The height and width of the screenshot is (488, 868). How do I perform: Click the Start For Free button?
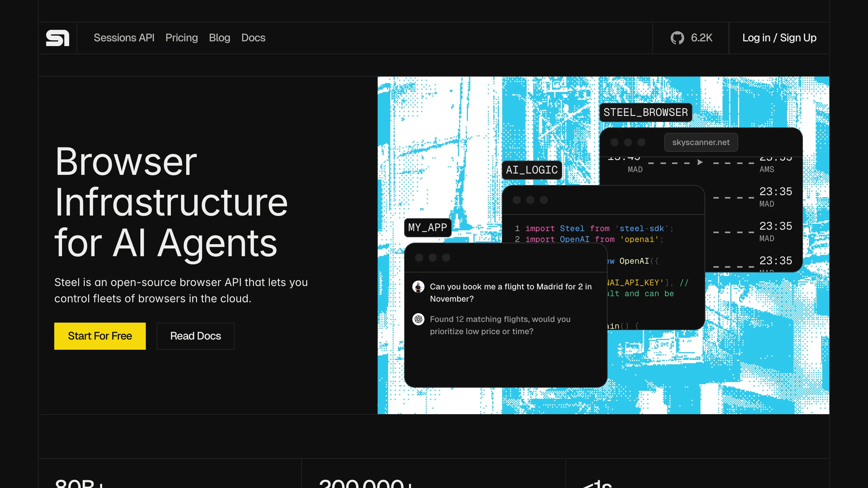coord(100,336)
